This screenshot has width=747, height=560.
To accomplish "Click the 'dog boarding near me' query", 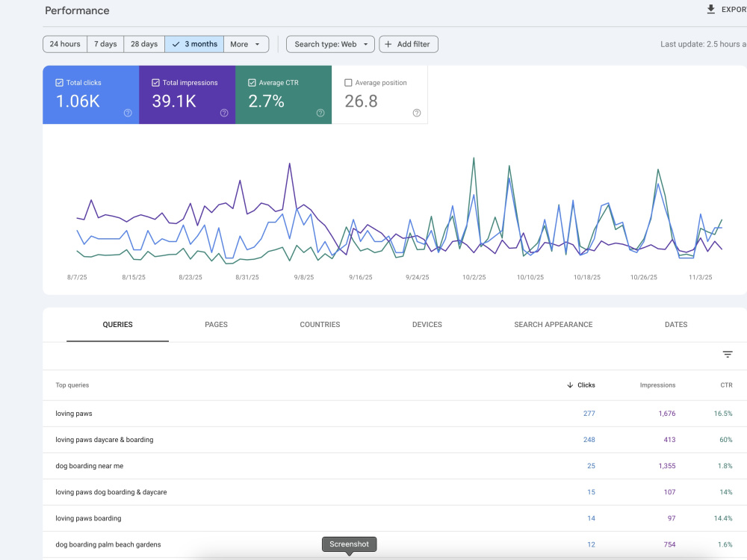I will point(90,466).
